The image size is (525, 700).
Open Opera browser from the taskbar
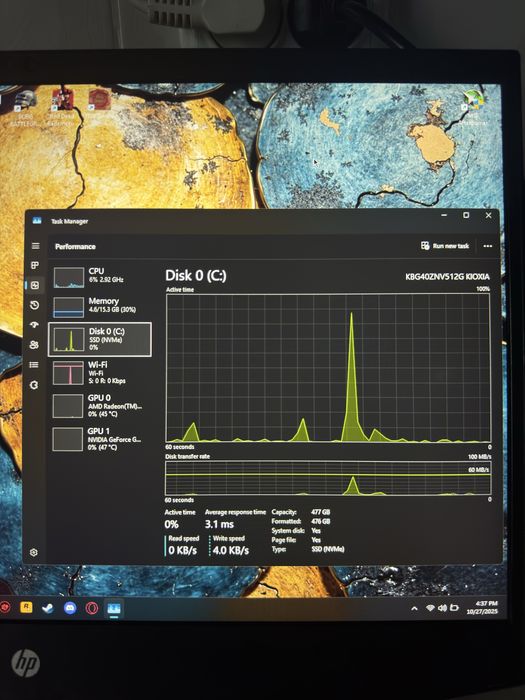pyautogui.click(x=92, y=608)
